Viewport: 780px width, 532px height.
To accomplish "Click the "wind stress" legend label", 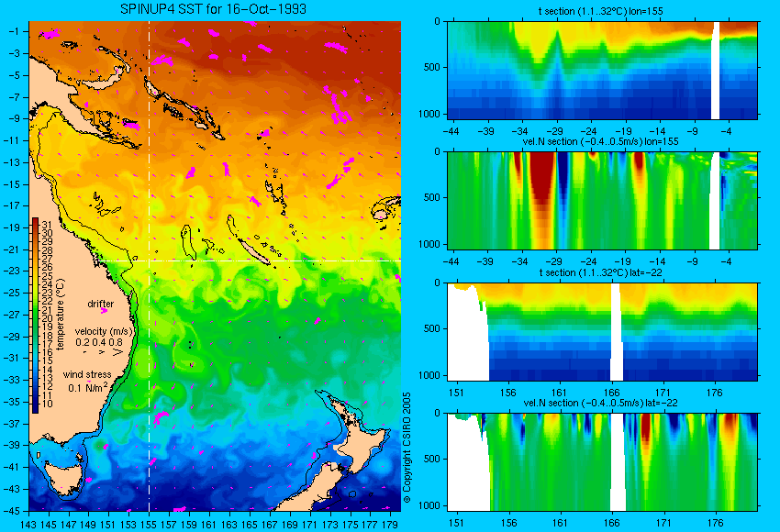I will click(87, 374).
